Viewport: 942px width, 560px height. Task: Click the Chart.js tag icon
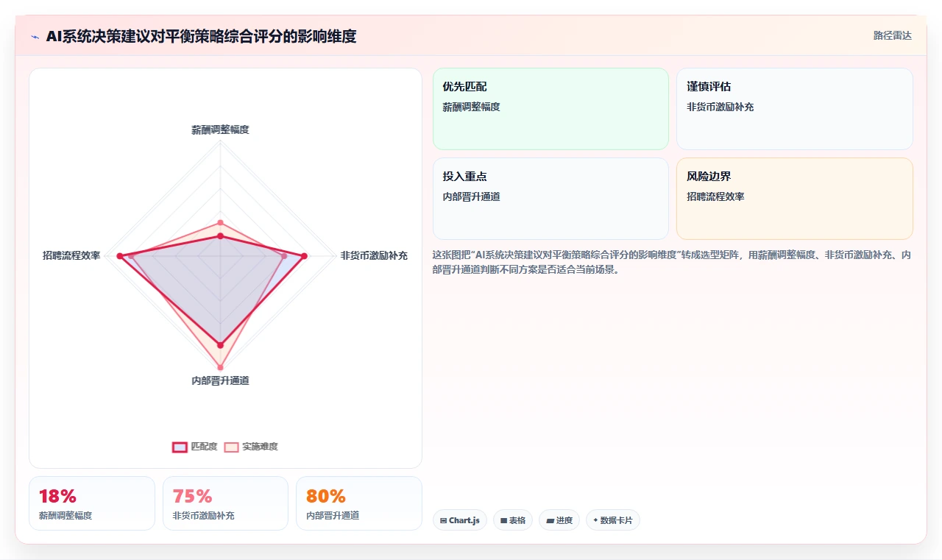[x=443, y=521]
